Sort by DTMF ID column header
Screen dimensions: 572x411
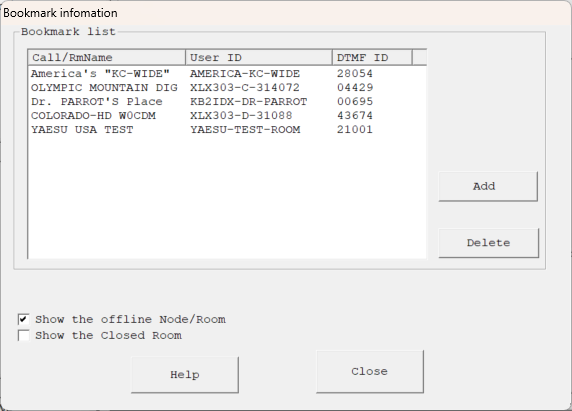(x=372, y=58)
